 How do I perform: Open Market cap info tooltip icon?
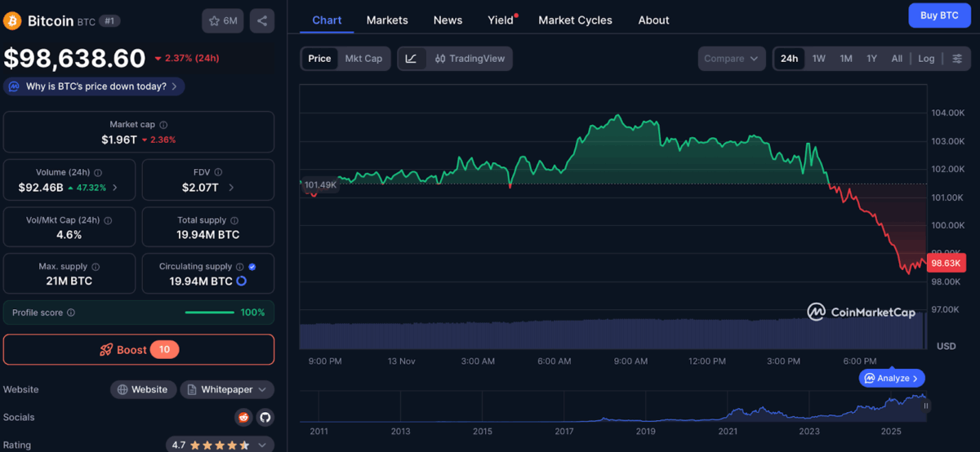coord(163,125)
